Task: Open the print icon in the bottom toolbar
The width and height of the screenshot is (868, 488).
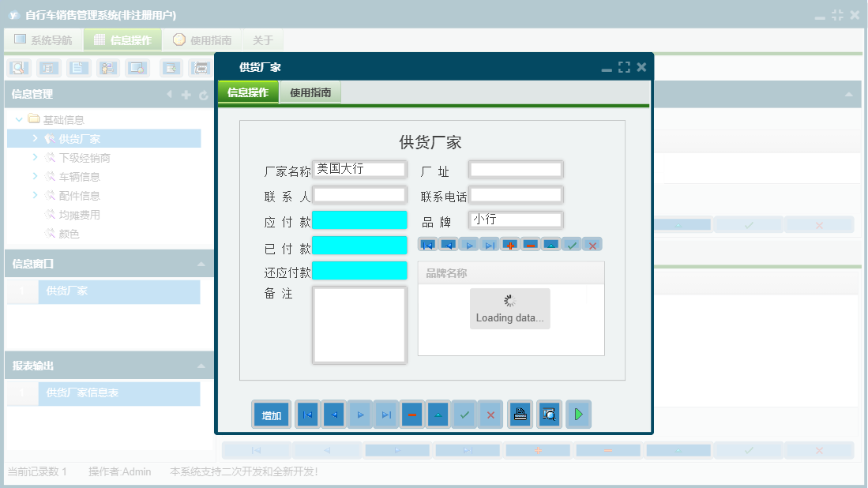Action: click(x=520, y=414)
